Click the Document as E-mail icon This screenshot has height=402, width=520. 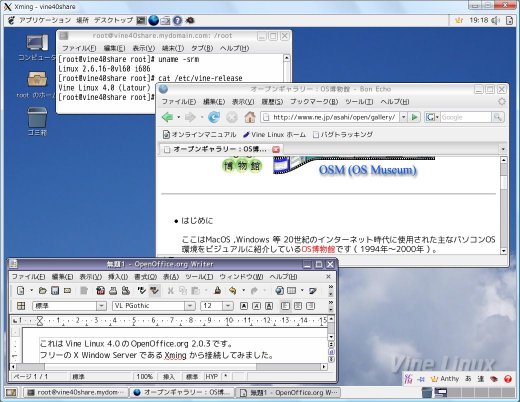[67, 291]
